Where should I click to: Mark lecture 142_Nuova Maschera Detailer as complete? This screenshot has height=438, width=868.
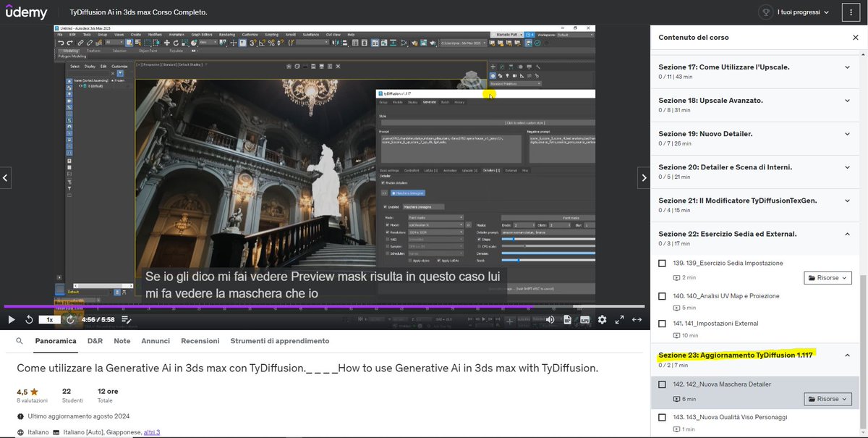pyautogui.click(x=662, y=386)
